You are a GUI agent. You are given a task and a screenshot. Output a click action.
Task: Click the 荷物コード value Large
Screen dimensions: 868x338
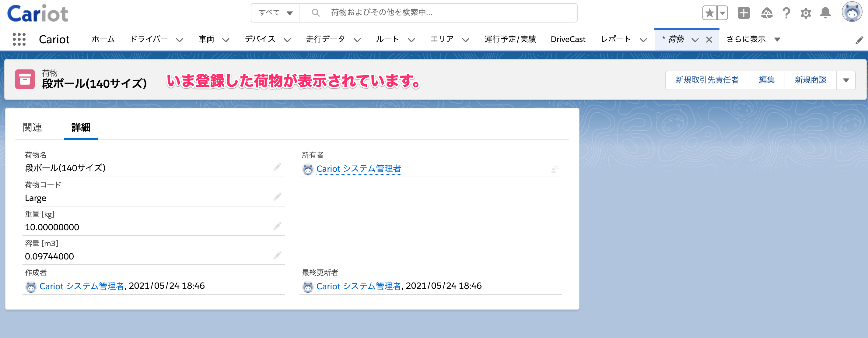(x=35, y=198)
